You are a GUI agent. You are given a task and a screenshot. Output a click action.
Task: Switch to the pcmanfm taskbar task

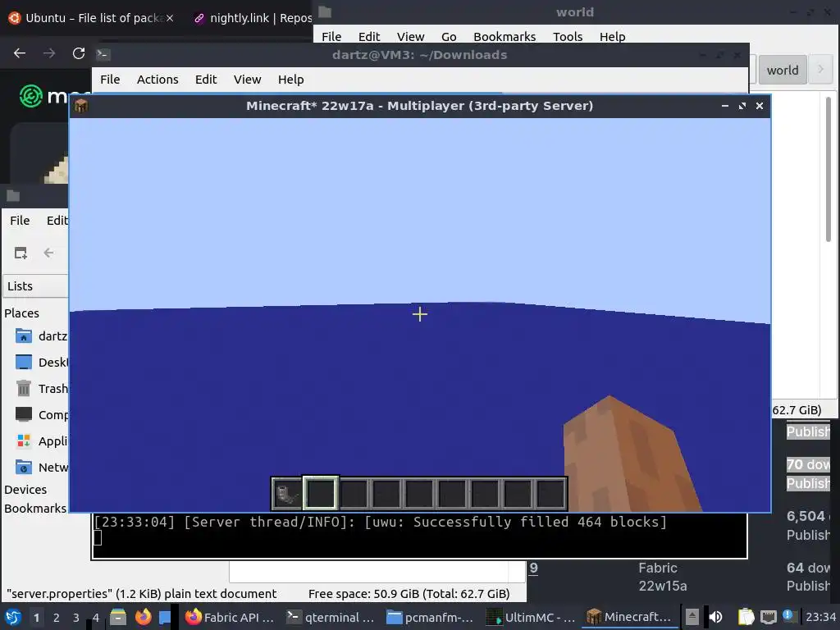point(430,617)
